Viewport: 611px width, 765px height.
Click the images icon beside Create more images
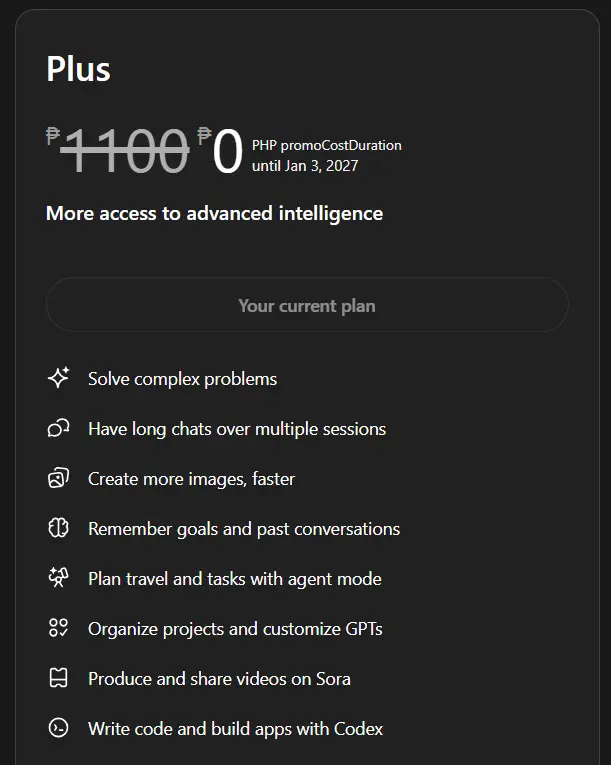59,478
